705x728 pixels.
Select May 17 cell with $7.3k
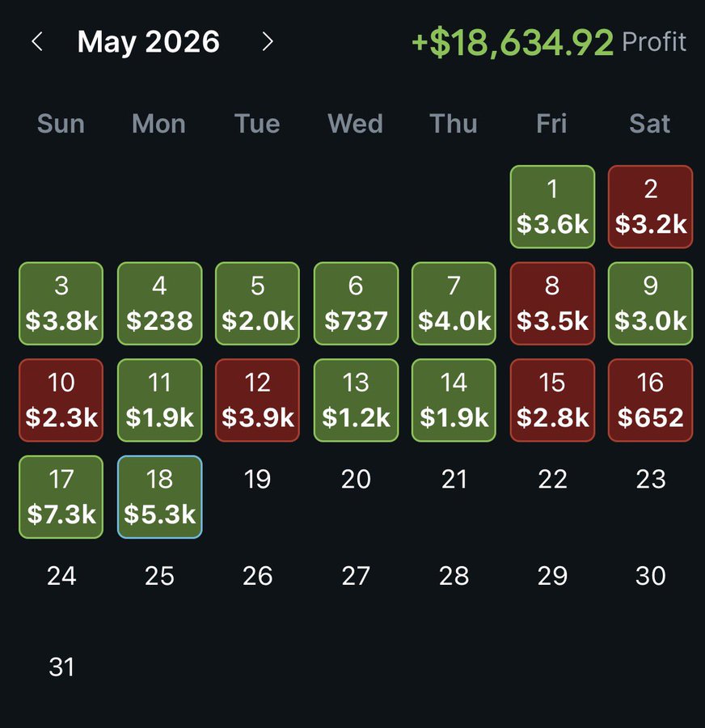point(61,497)
